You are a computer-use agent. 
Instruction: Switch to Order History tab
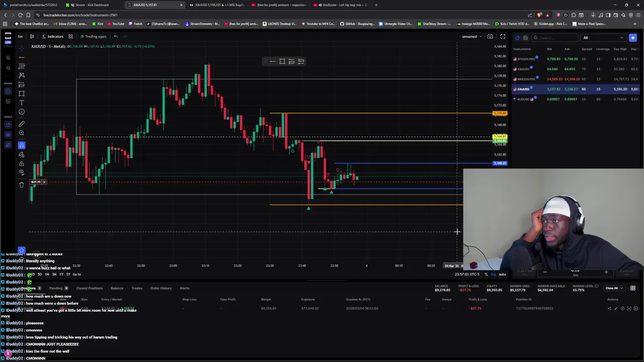pyautogui.click(x=161, y=288)
